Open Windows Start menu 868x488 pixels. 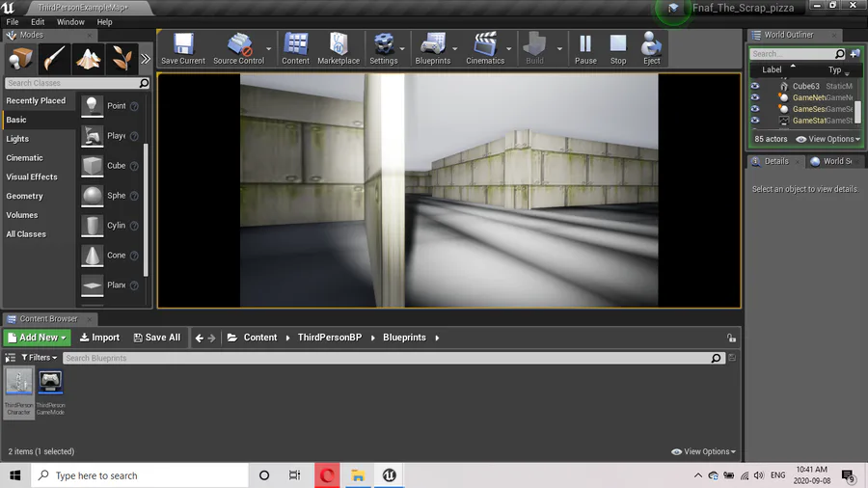pyautogui.click(x=14, y=475)
